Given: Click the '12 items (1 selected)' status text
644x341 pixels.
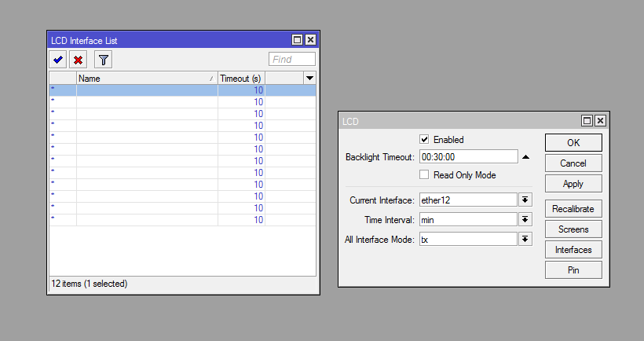Looking at the screenshot, I should tap(89, 284).
